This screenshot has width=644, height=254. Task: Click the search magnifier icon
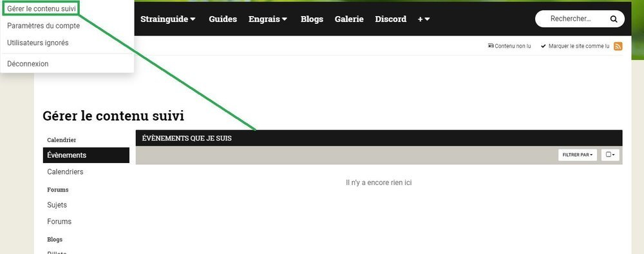pos(614,19)
